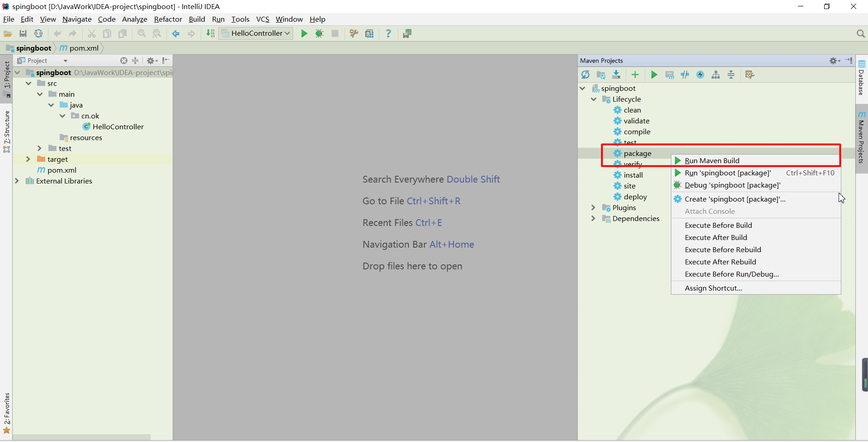Expand the target folder

click(x=28, y=159)
